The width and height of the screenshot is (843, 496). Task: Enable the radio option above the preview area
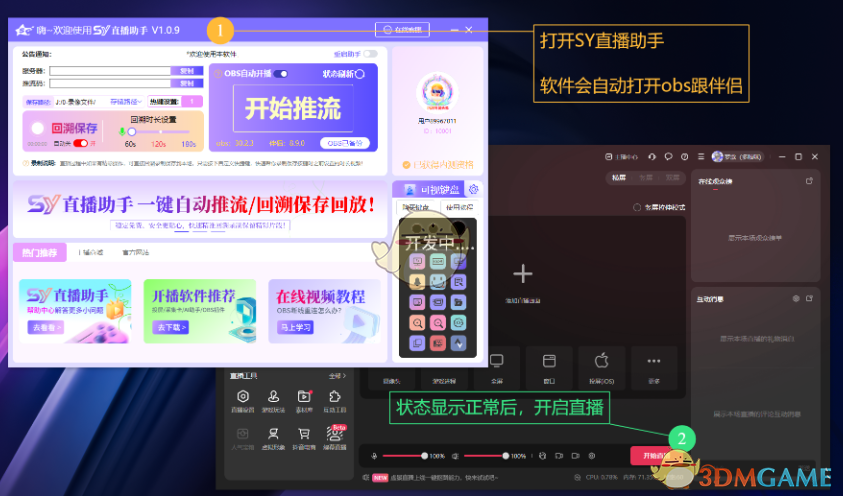[x=637, y=207]
